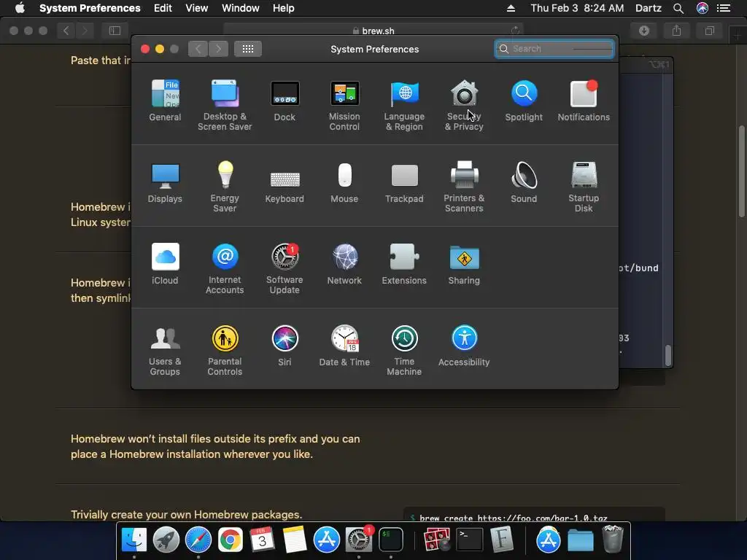
Task: Open Displays preferences pane
Action: coord(165,182)
